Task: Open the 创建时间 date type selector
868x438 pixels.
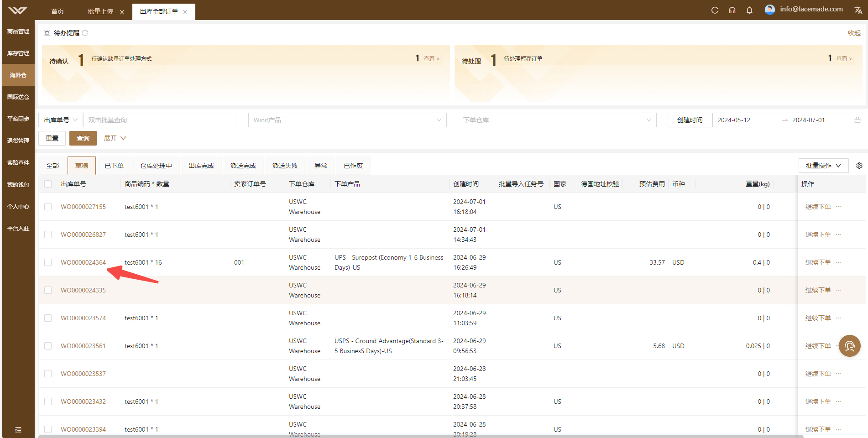Action: (x=690, y=120)
